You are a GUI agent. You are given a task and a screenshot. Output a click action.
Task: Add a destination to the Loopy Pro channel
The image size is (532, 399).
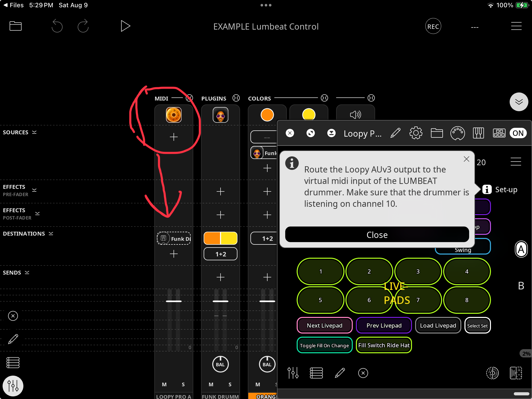coord(174,254)
